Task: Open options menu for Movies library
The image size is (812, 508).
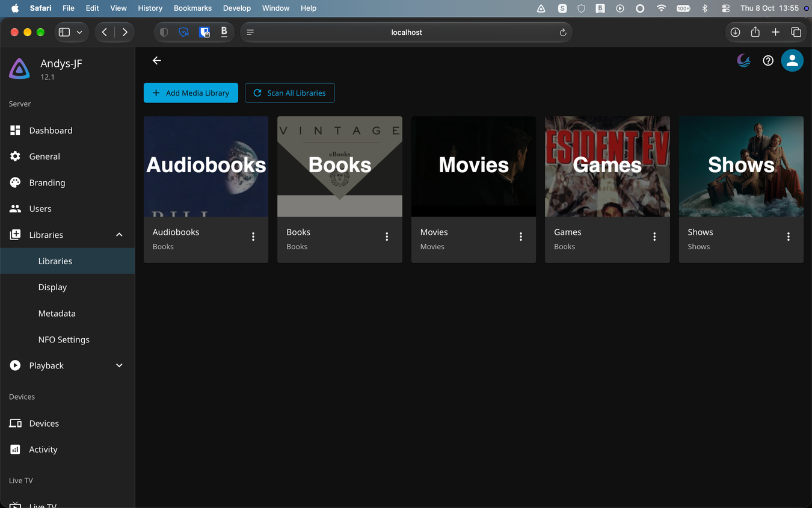Action: [x=521, y=237]
